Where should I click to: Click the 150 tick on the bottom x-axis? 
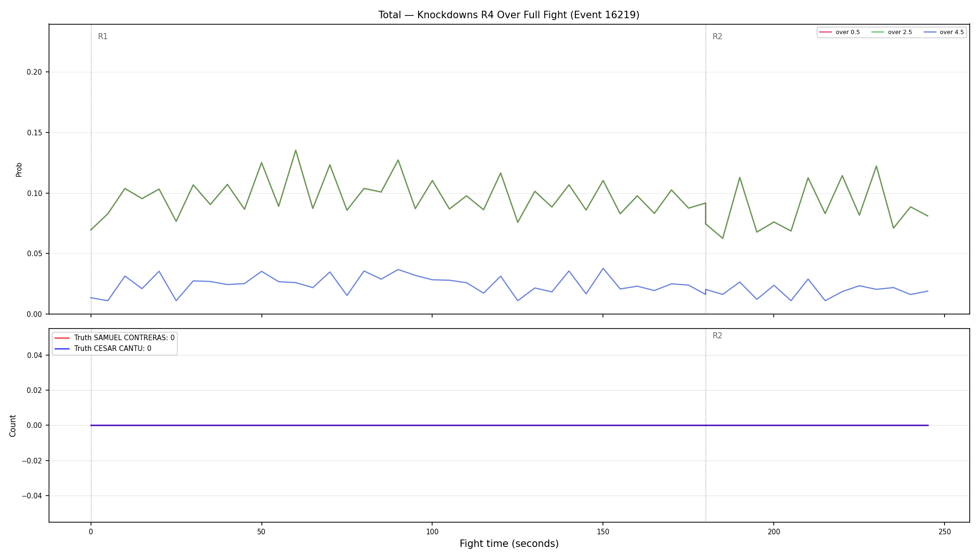point(603,532)
